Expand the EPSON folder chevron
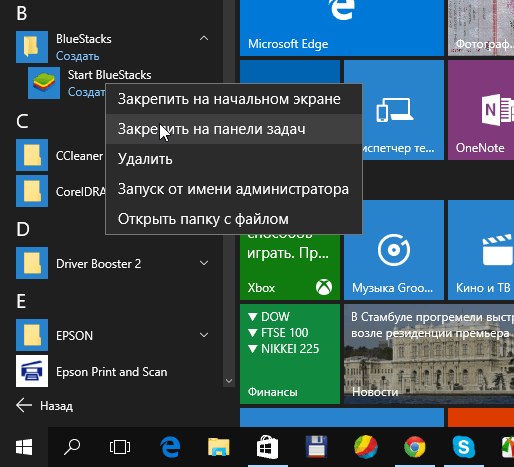 [x=204, y=335]
